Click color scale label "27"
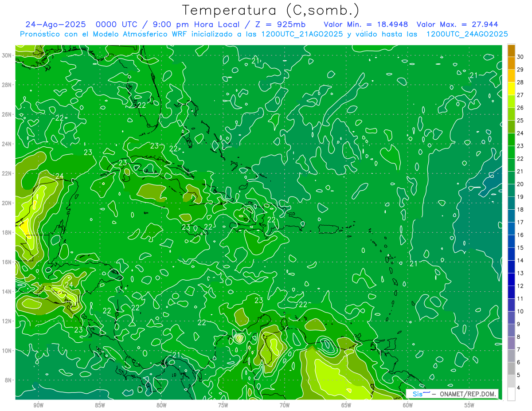This screenshot has width=532, height=411. pos(520,95)
